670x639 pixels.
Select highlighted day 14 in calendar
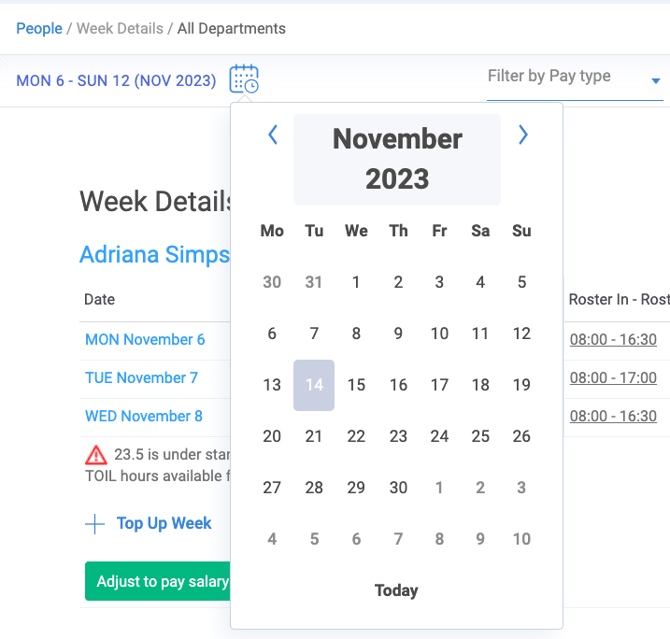click(x=314, y=385)
